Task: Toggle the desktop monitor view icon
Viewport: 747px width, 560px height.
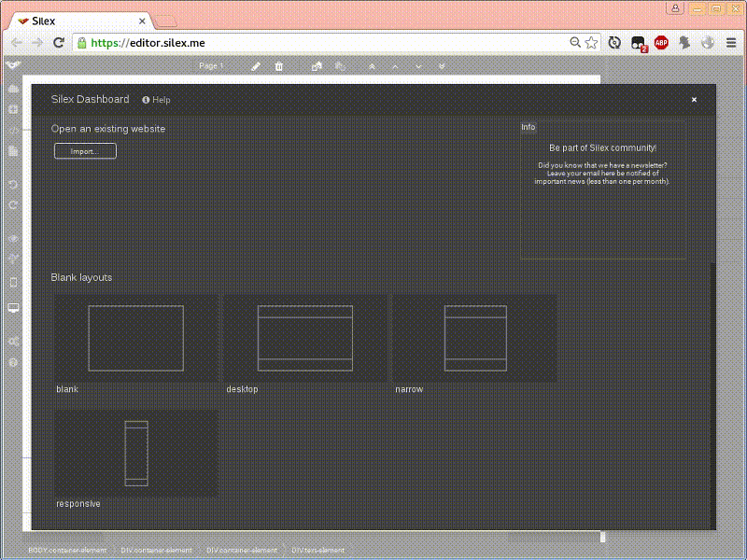Action: click(x=13, y=308)
